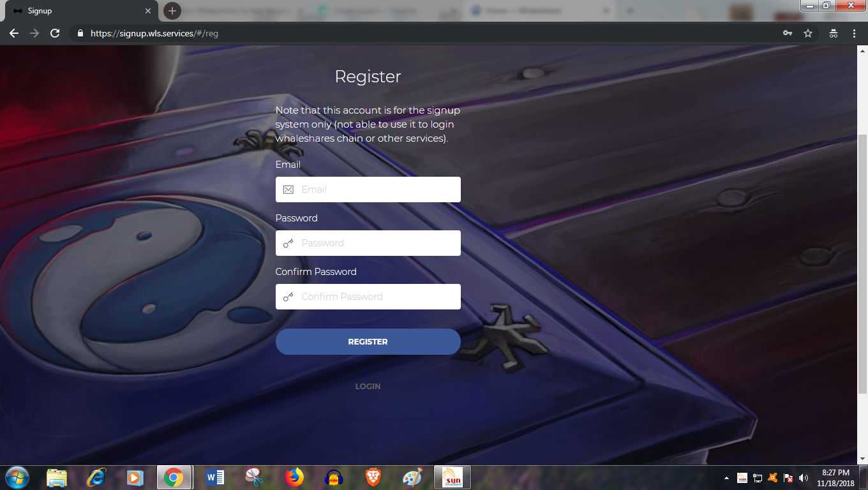Click the "Confirm Password" field label

(316, 272)
